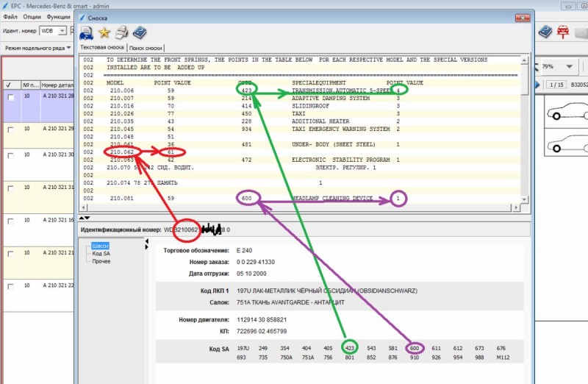588x384 pixels.
Task: Tick checkbox for part A 210 321 30
Action: tap(11, 156)
